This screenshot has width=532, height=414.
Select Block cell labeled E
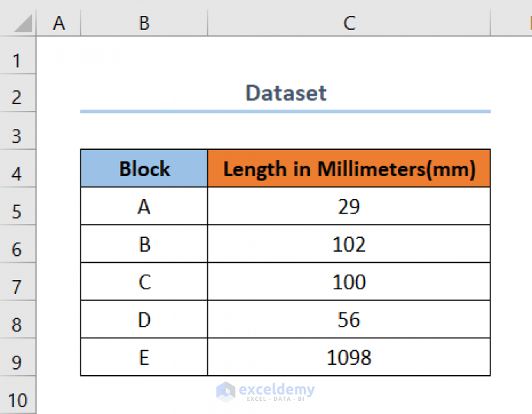[144, 358]
